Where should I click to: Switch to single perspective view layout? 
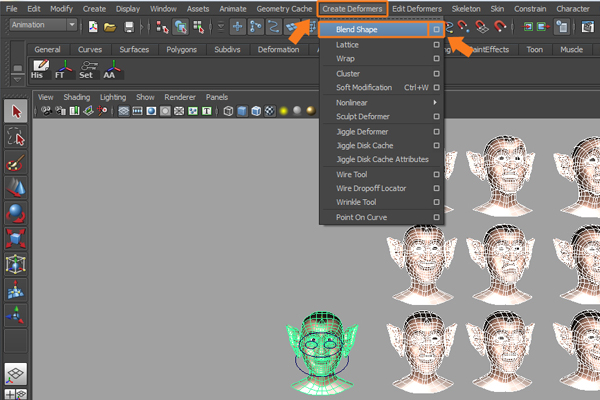tap(16, 374)
